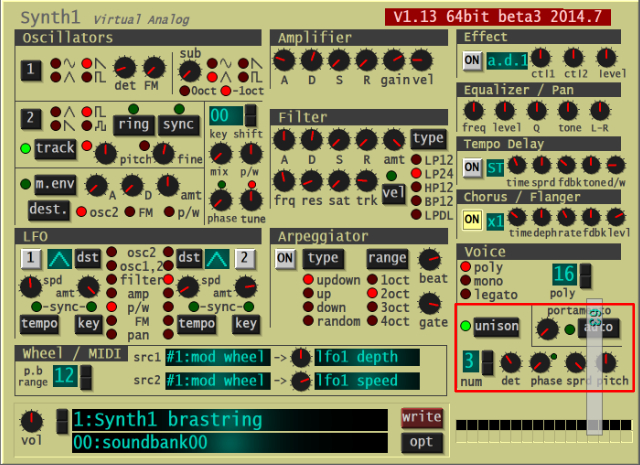This screenshot has width=640, height=465.
Task: Click the filter sat knob
Action: pos(339,181)
